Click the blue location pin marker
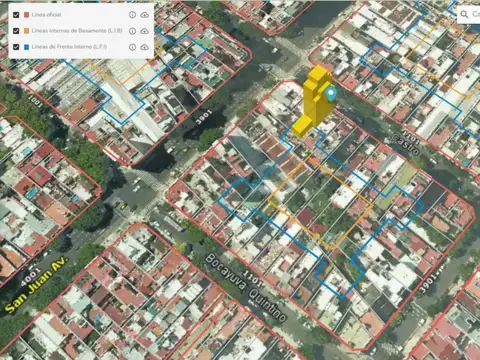This screenshot has height=360, width=480. [x=331, y=94]
